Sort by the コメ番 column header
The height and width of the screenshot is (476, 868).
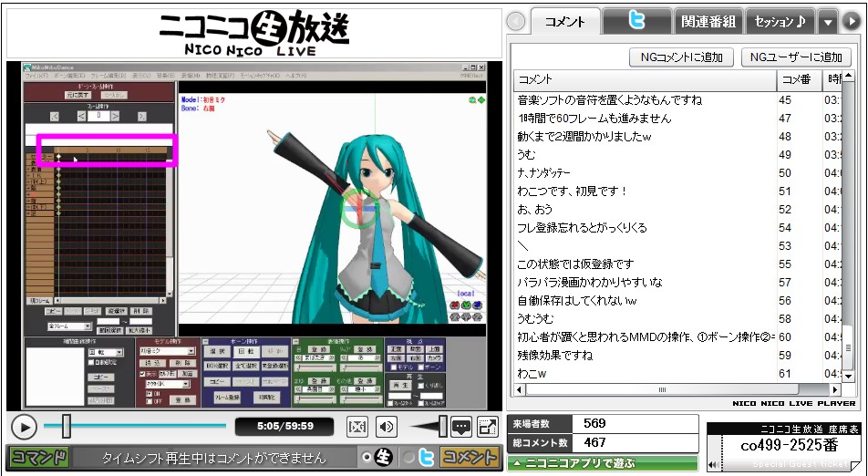coord(799,80)
